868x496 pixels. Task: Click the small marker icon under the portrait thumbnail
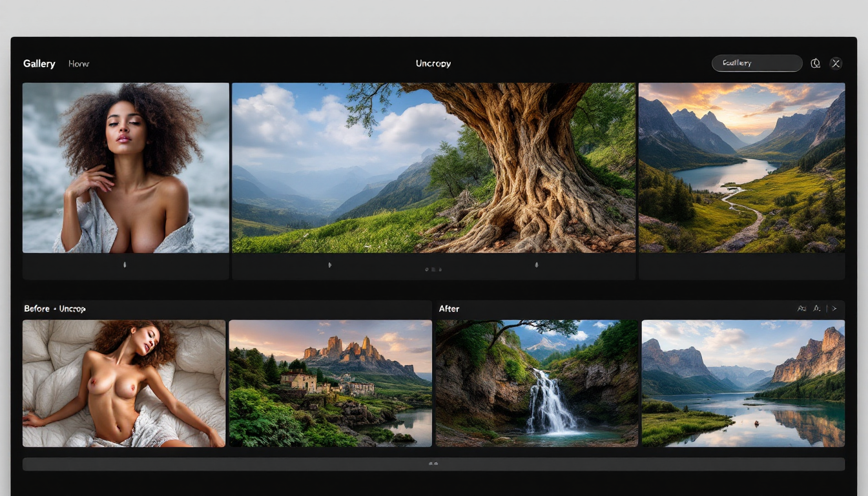click(x=125, y=265)
